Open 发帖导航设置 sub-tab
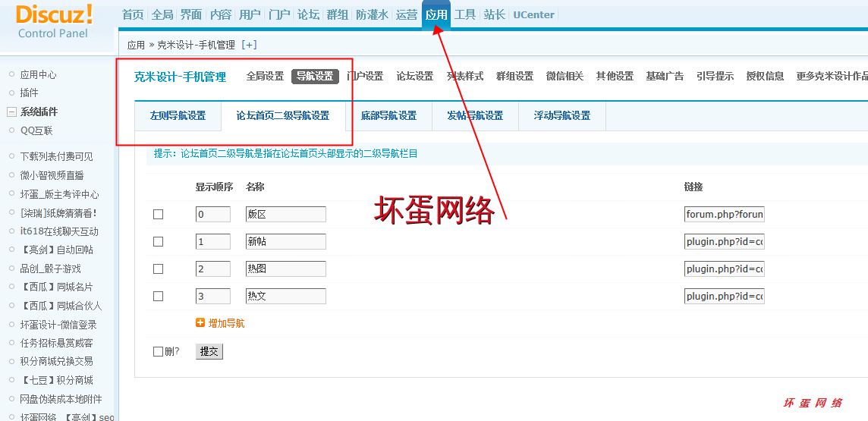The image size is (868, 421). (476, 115)
